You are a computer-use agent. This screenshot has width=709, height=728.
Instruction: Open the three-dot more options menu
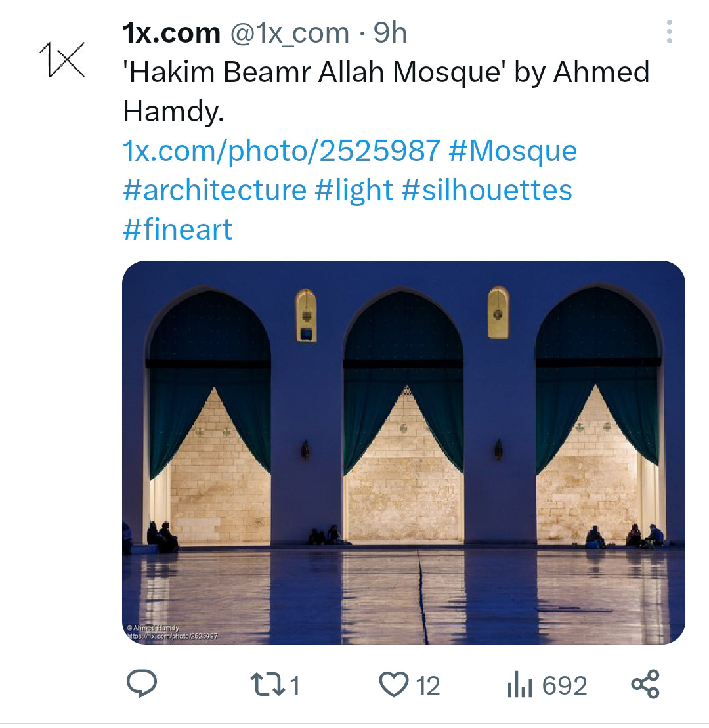coord(669,32)
